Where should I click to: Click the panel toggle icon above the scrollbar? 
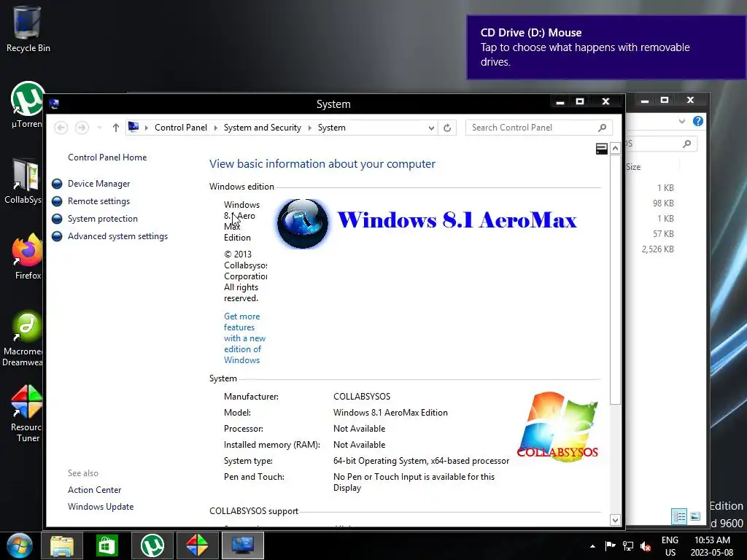[602, 149]
